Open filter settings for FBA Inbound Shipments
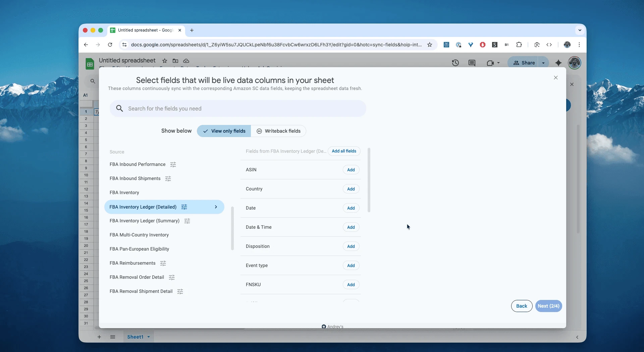 tap(168, 179)
